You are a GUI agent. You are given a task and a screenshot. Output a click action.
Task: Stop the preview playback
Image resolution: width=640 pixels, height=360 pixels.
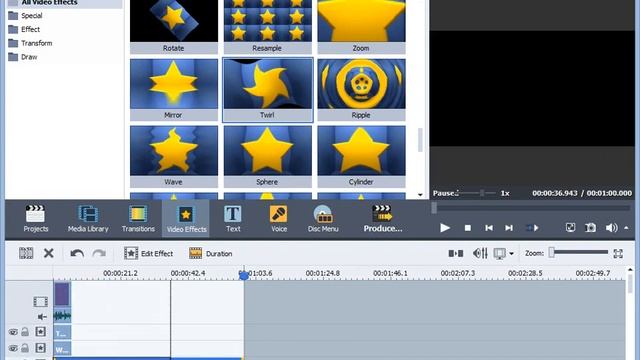coord(468,228)
